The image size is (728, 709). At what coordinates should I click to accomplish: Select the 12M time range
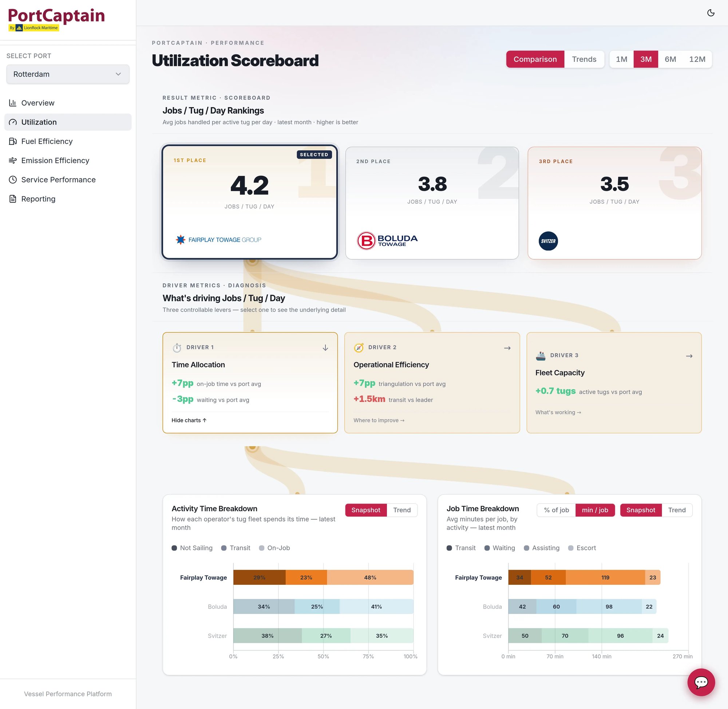pyautogui.click(x=697, y=59)
